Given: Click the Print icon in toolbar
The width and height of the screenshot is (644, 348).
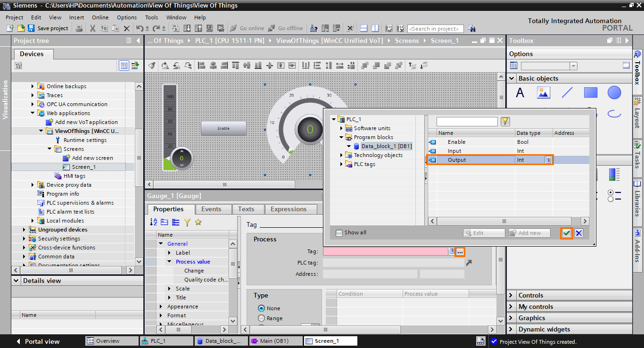Looking at the screenshot, I should click(79, 28).
